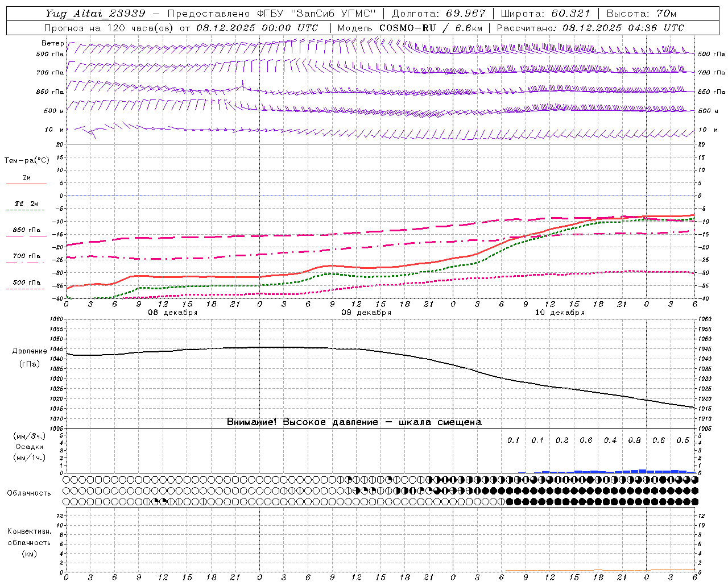Click the station name Yug_Altai_23939

point(96,14)
